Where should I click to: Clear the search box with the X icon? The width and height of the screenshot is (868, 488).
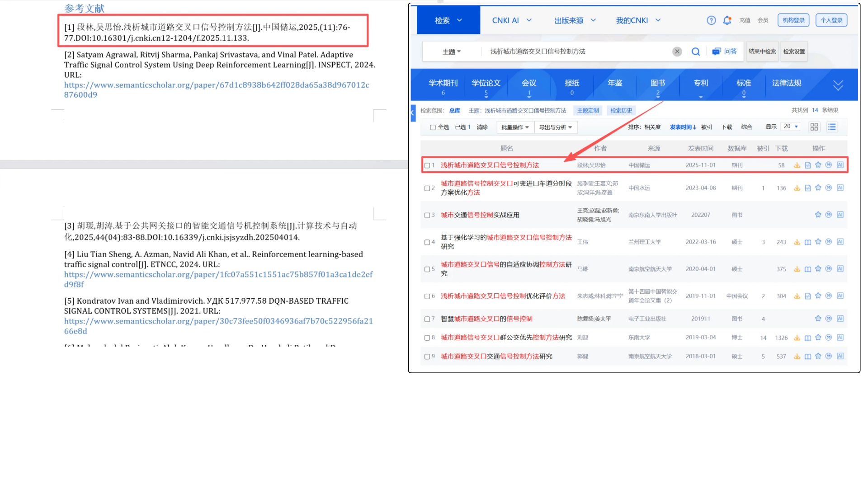(677, 52)
